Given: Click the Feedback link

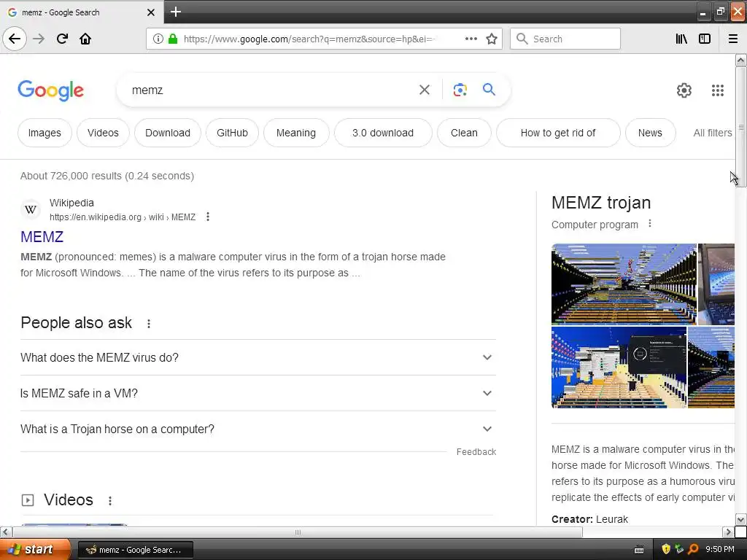Looking at the screenshot, I should [x=476, y=452].
